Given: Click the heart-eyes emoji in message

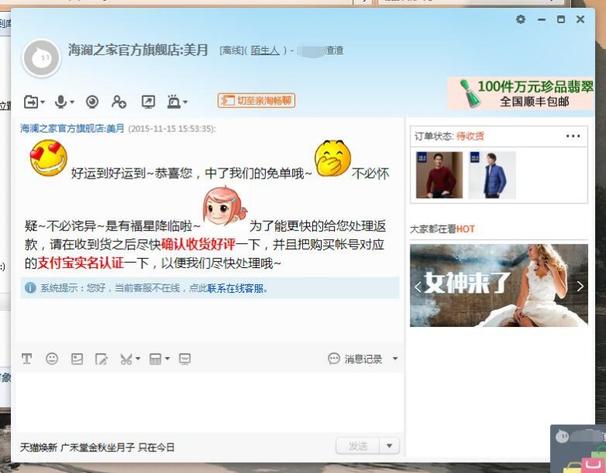Looking at the screenshot, I should (x=49, y=158).
